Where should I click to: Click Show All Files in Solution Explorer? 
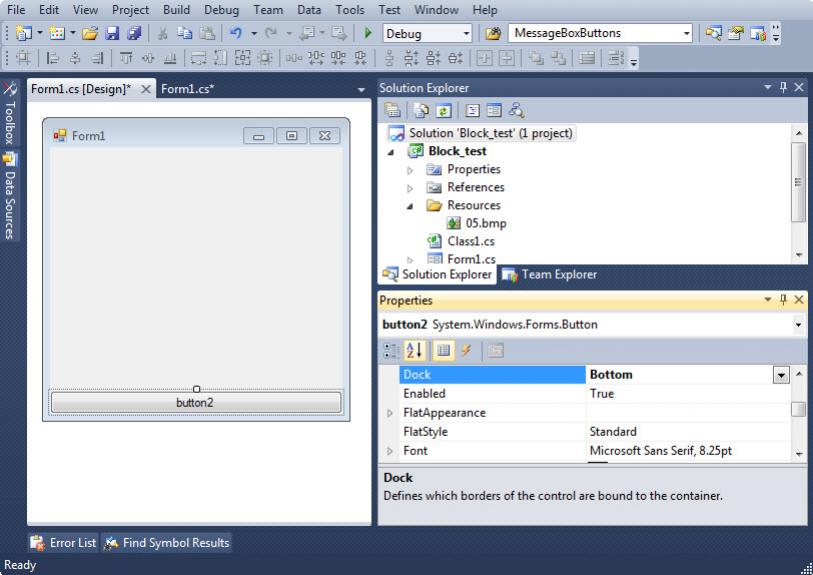[x=420, y=110]
